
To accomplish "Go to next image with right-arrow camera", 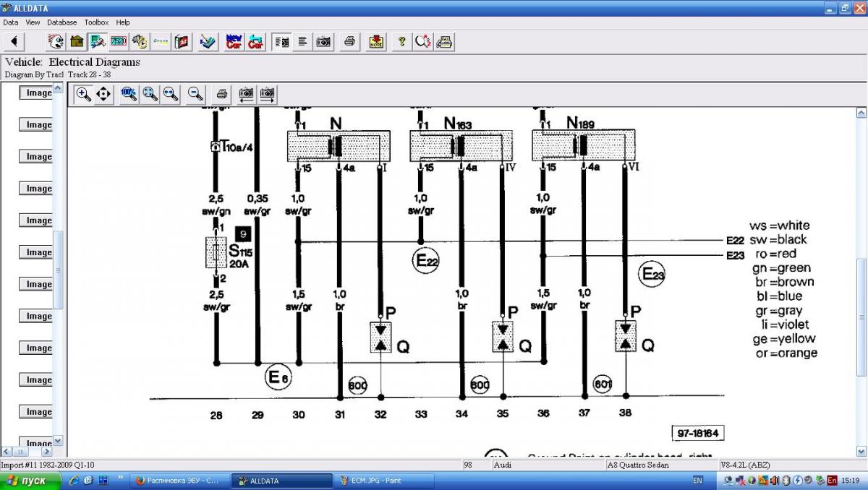I will 268,94.
